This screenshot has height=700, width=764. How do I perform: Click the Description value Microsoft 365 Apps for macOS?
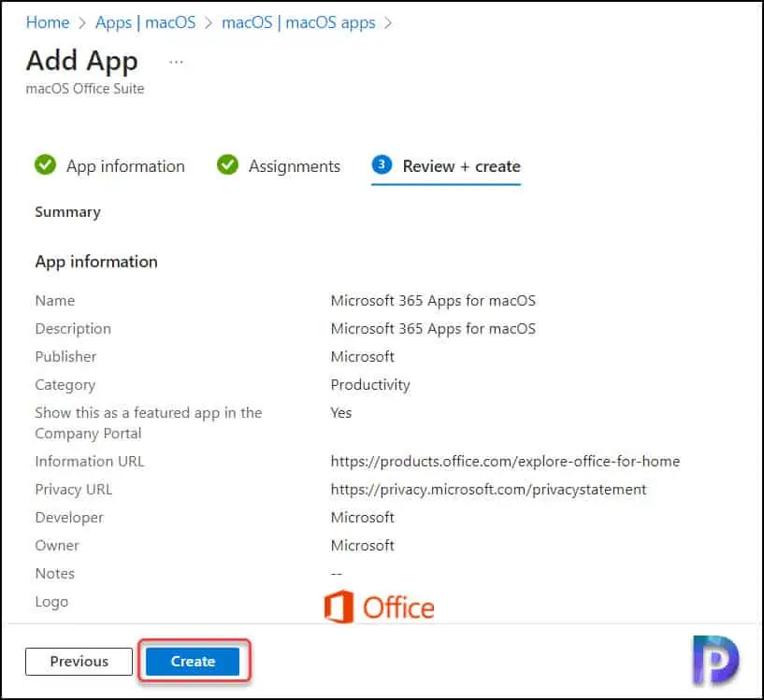coord(433,329)
